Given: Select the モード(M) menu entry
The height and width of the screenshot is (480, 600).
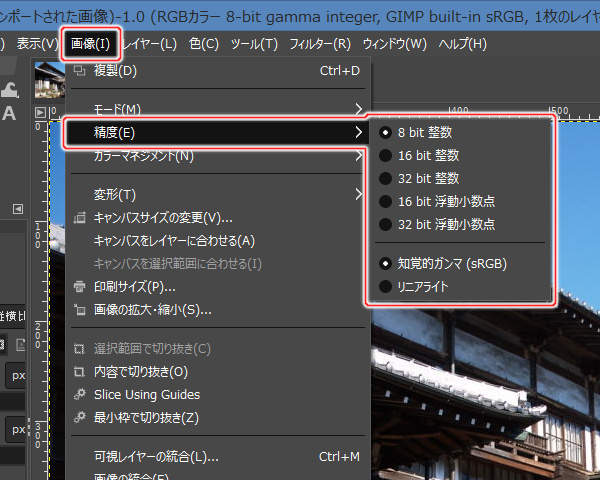Looking at the screenshot, I should coord(217,109).
